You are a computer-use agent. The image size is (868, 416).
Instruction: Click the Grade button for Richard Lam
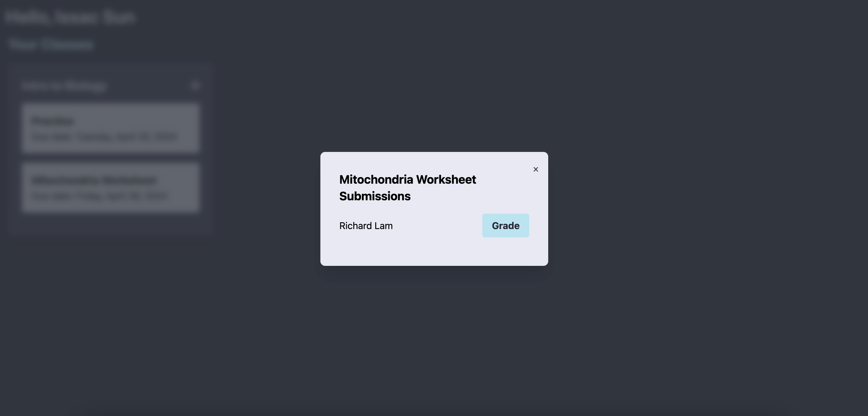[505, 226]
